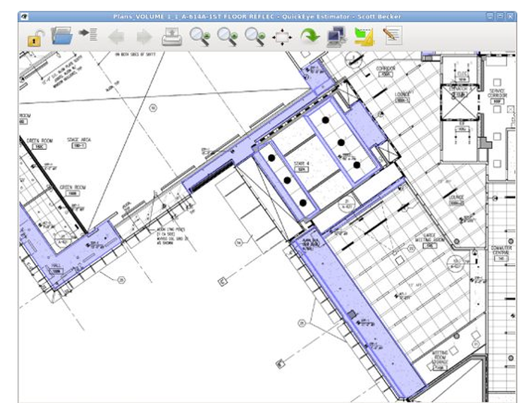The image size is (532, 403).
Task: Click the HALL label in shaded area
Action: (56, 266)
